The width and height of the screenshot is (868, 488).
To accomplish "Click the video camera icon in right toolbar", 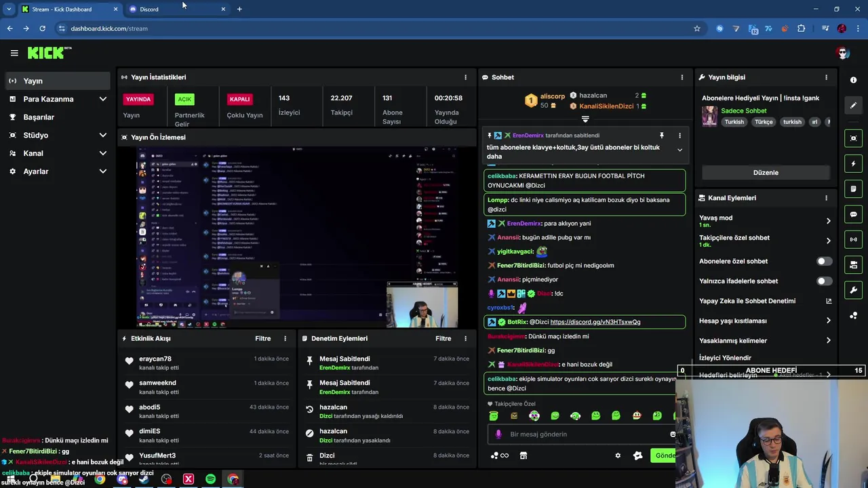I will point(853,264).
